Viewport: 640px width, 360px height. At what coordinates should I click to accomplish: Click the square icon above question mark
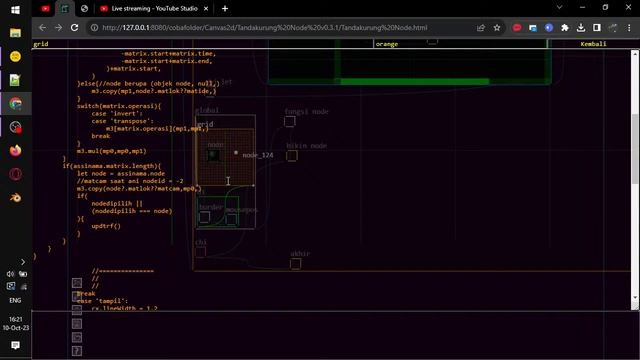pos(77,337)
